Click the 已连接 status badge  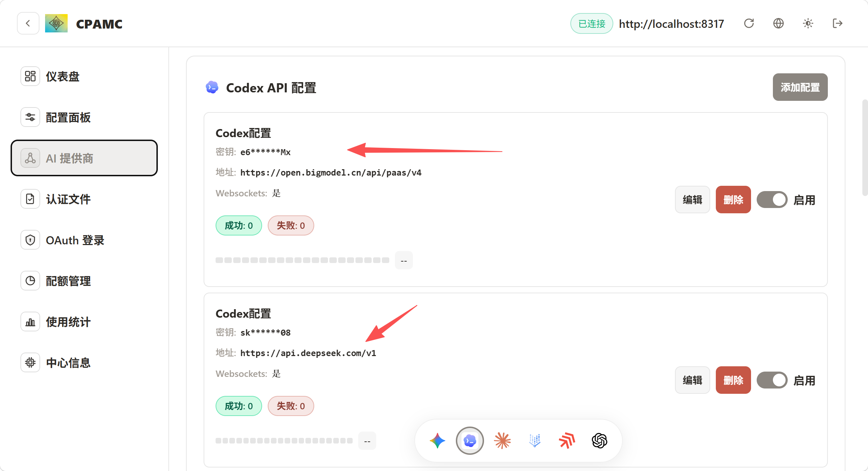592,24
